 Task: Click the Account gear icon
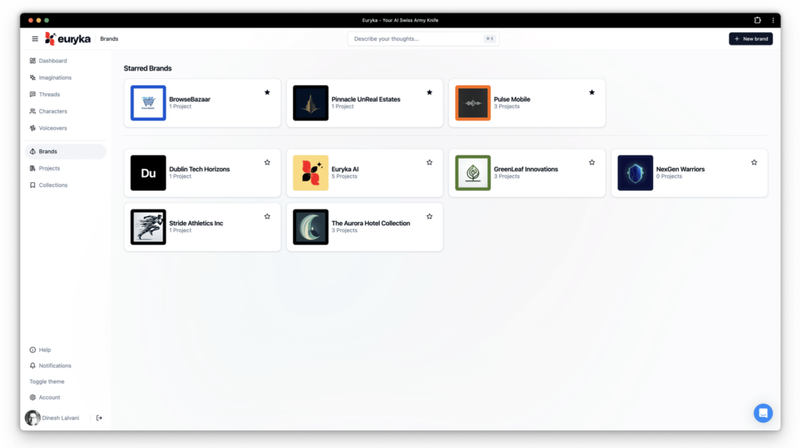point(33,397)
